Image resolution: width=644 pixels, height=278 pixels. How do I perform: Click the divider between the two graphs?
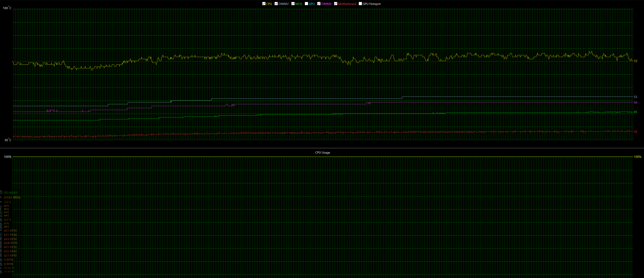click(x=322, y=148)
